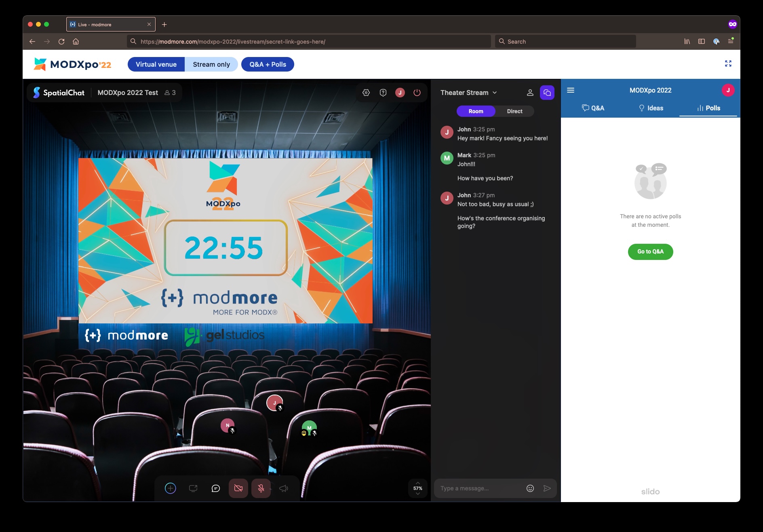Turn on the camera
The width and height of the screenshot is (763, 532).
(238, 488)
